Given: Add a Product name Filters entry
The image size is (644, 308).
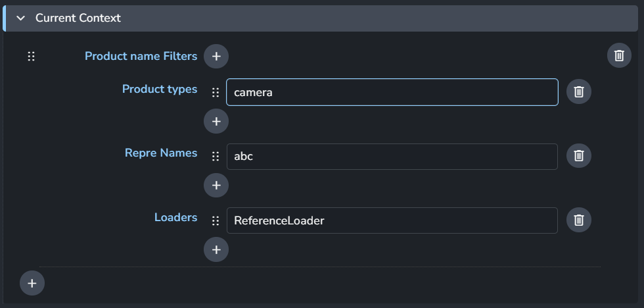Looking at the screenshot, I should point(216,57).
